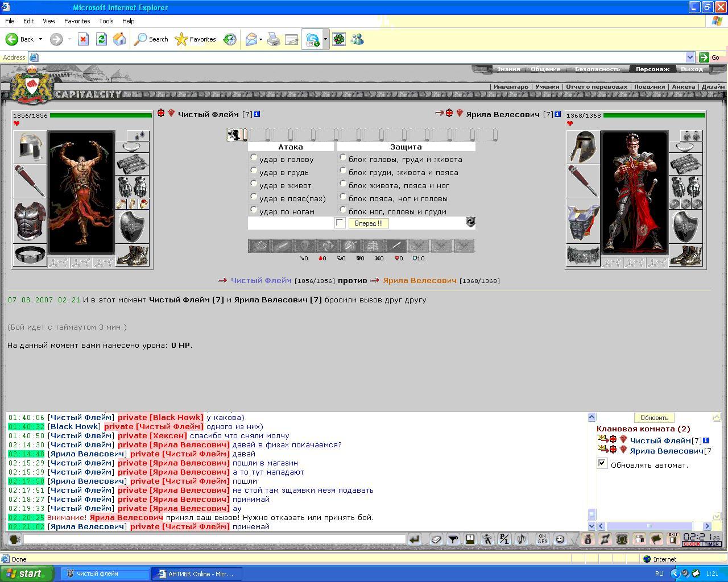Select attack option удар по ногам
The image size is (728, 582).
(254, 210)
